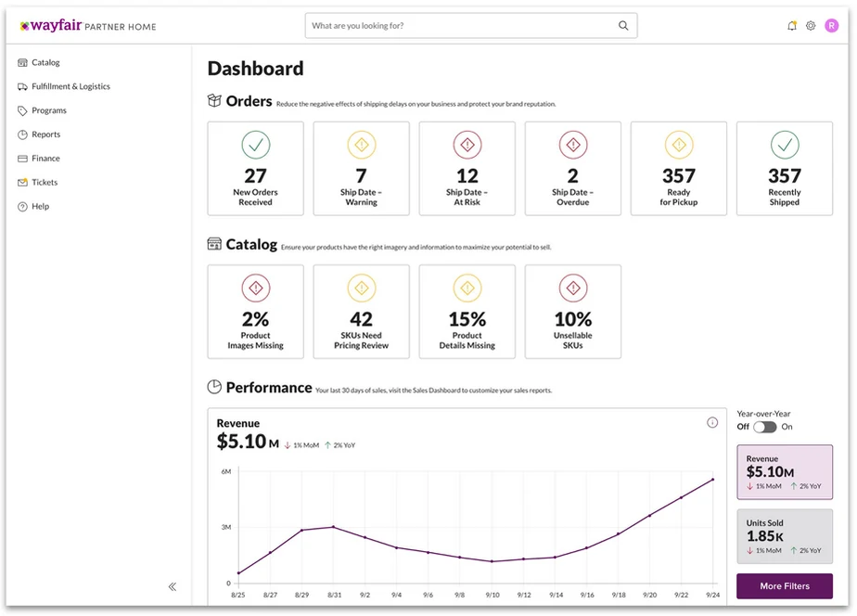Viewport: 857px width, 616px height.
Task: Click warning icon on Ready for Pickup
Action: [x=679, y=145]
